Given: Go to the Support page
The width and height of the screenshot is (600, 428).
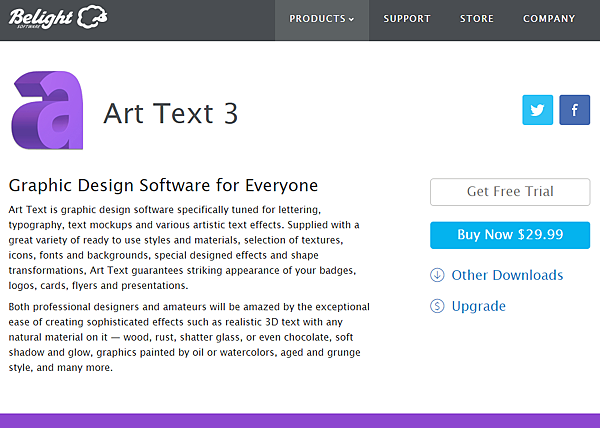Looking at the screenshot, I should pyautogui.click(x=407, y=19).
